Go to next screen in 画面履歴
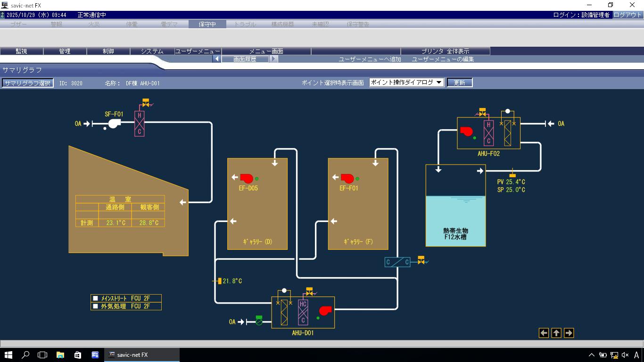This screenshot has height=362, width=644. pos(273,59)
